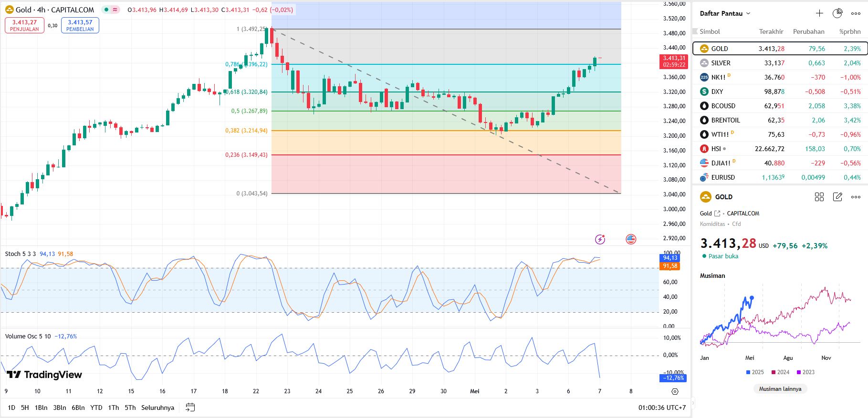
Task: Click the grid layout icon beside GOLD
Action: coord(819,197)
